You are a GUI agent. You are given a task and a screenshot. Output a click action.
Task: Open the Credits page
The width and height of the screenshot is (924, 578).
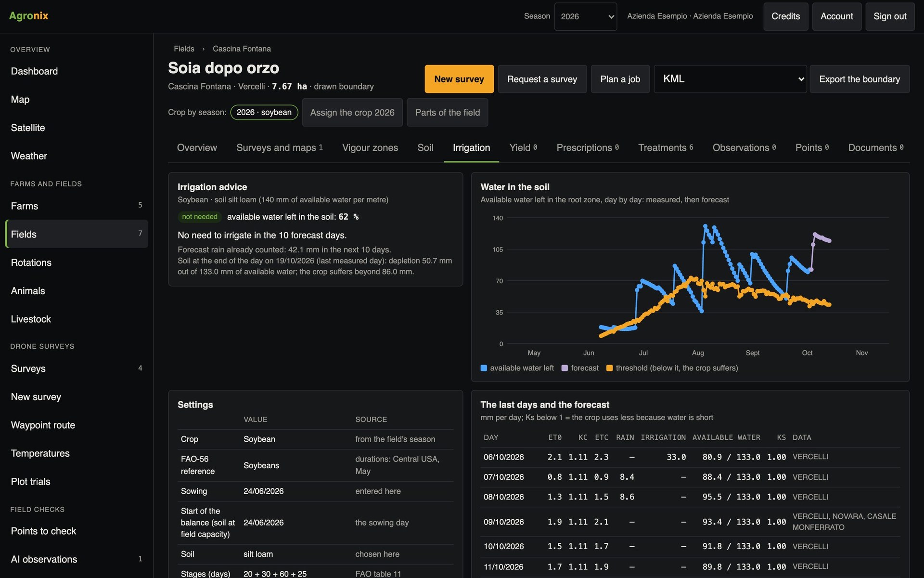(x=785, y=16)
